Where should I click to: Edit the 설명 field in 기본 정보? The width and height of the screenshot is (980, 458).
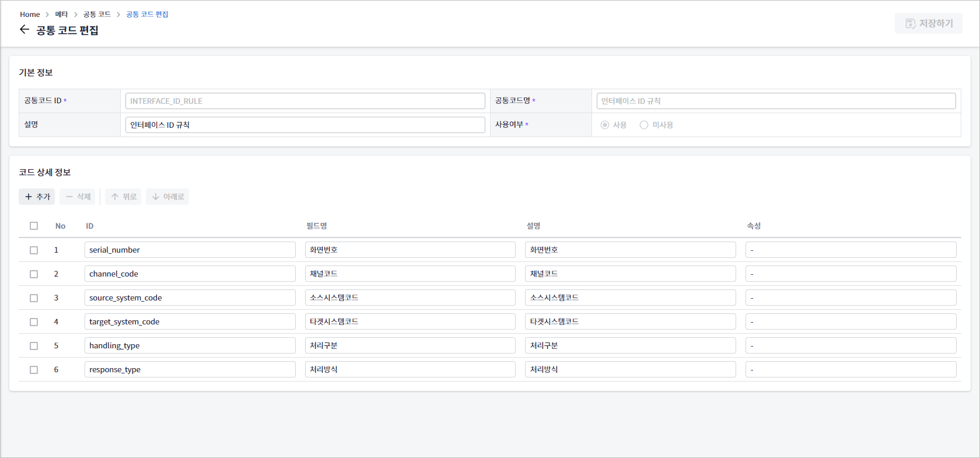tap(305, 125)
